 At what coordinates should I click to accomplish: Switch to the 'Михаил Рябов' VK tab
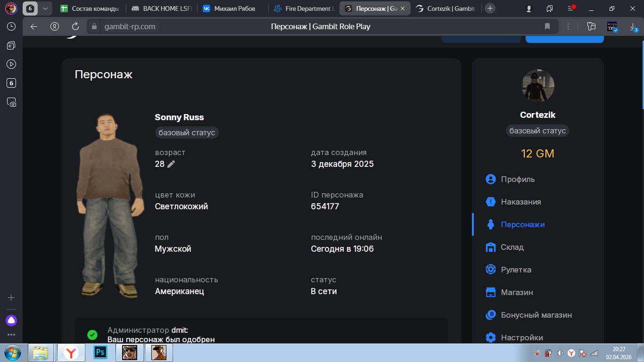point(233,8)
